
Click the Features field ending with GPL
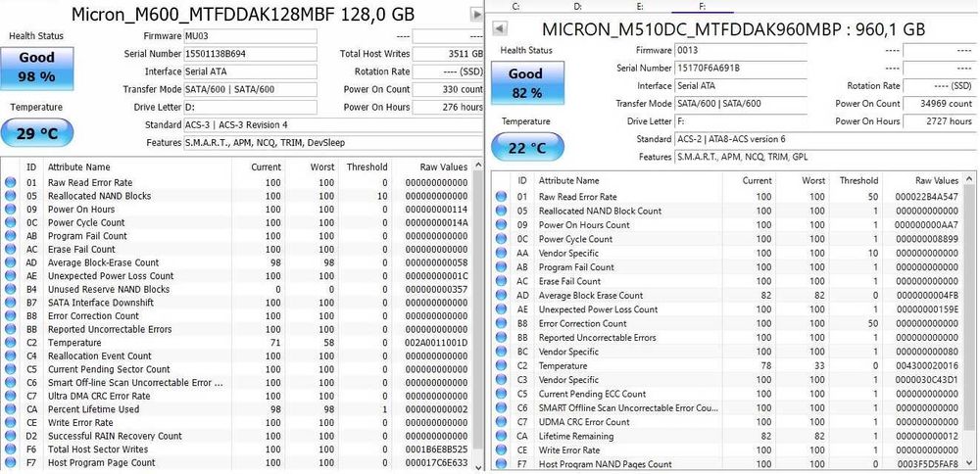825,157
